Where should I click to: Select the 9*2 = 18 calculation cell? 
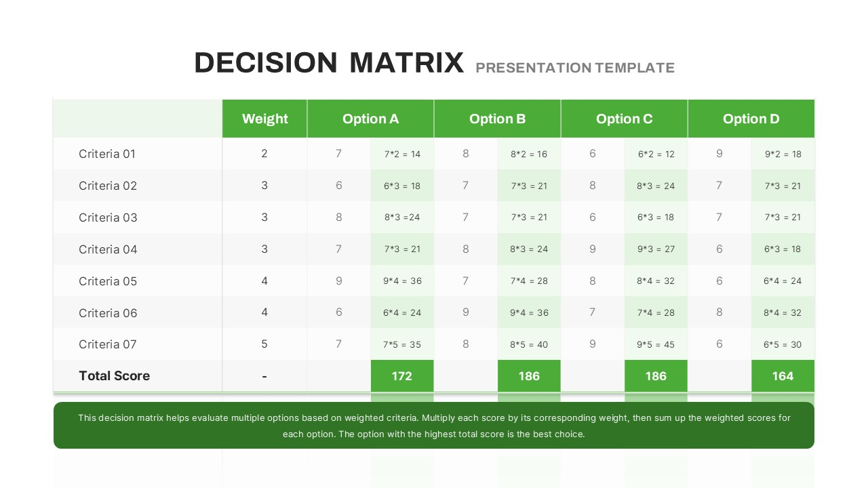click(783, 154)
